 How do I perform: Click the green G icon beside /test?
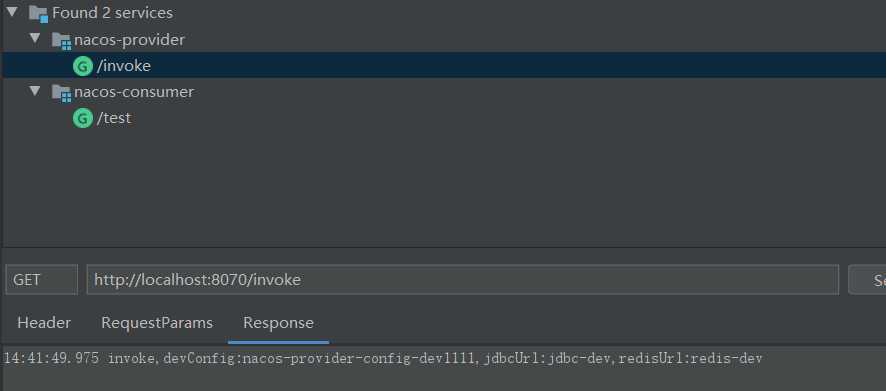point(82,118)
